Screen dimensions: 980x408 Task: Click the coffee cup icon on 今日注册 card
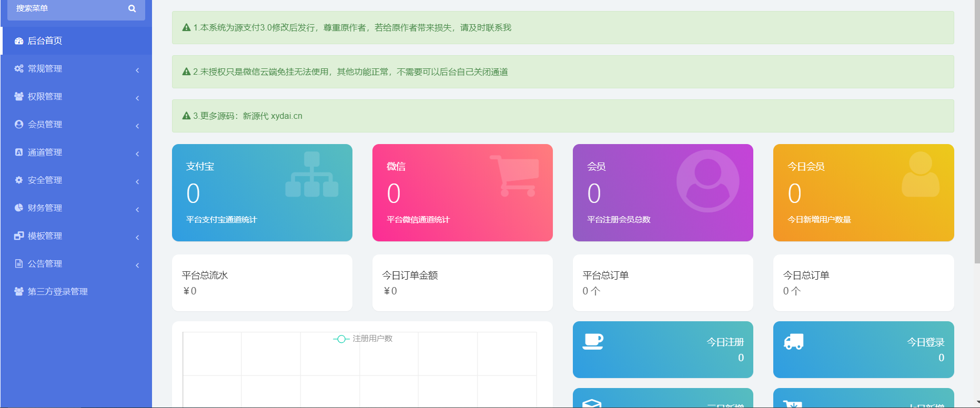[x=593, y=342]
